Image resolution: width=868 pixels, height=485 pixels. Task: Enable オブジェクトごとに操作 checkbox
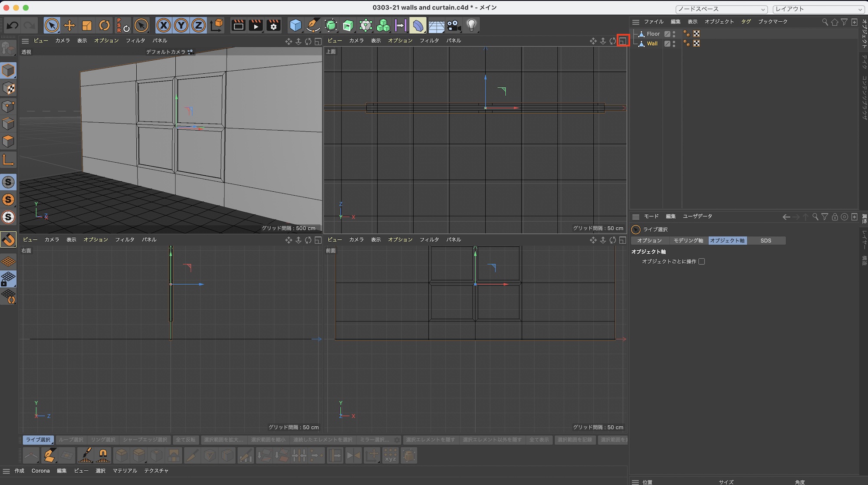[x=702, y=262]
